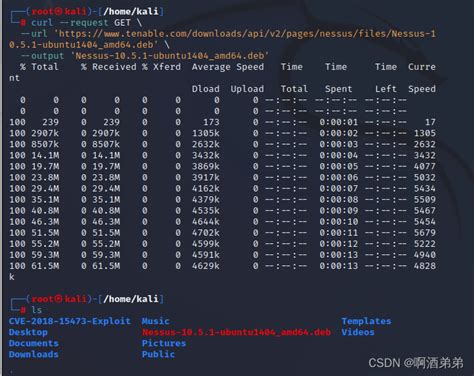This screenshot has height=376, width=474.
Task: Click the skull icon in bottom prompt
Action: (59, 299)
